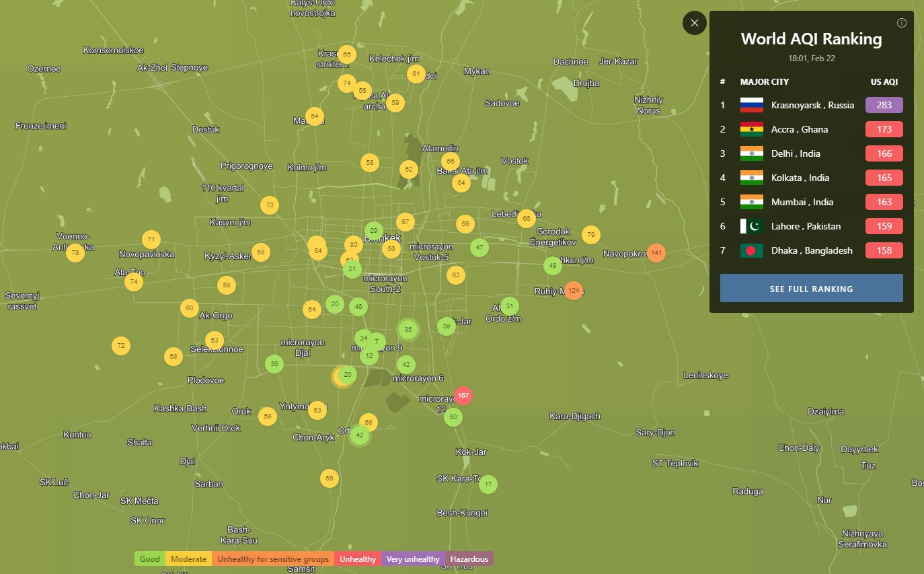Click the Good legend color label

(x=150, y=559)
